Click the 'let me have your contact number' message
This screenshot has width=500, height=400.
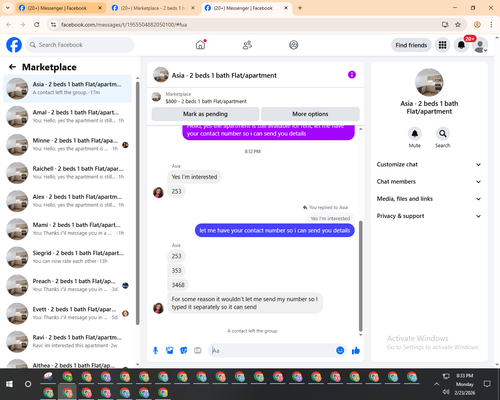pyautogui.click(x=275, y=230)
